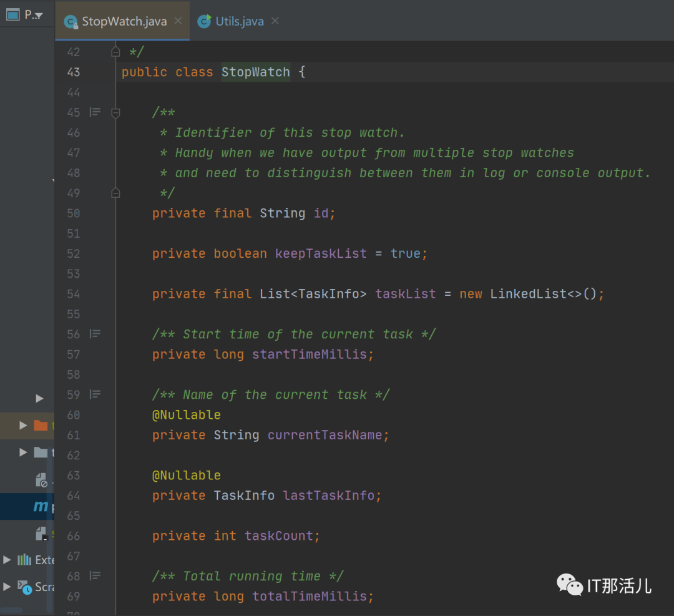The width and height of the screenshot is (674, 616).
Task: Collapse doc comment fold marker at line 45
Action: 115,113
